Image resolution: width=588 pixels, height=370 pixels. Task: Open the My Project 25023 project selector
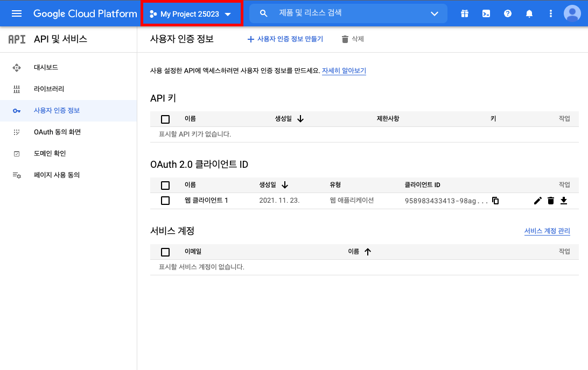(x=191, y=14)
